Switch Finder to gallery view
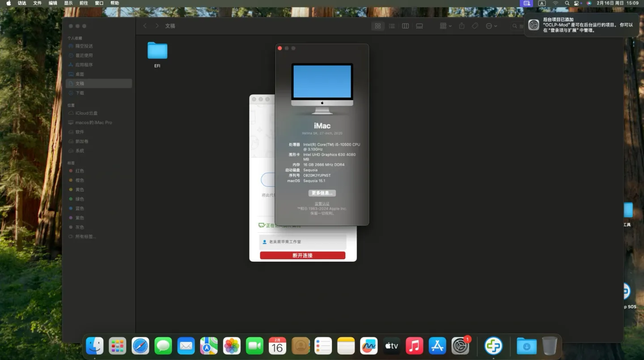 [419, 26]
